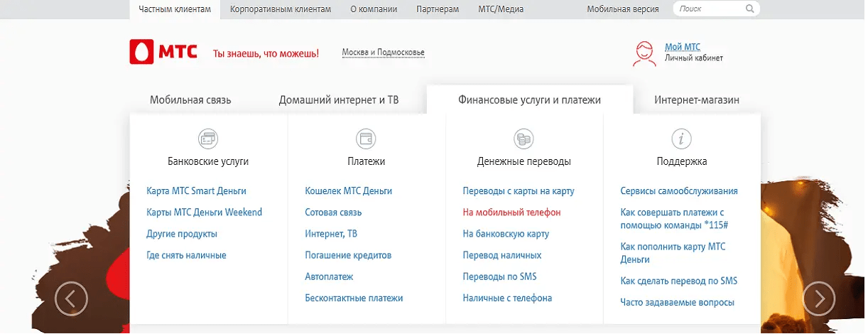The height and width of the screenshot is (334, 868).
Task: Open Как пополнить карту МТС Деньги
Action: pyautogui.click(x=673, y=253)
